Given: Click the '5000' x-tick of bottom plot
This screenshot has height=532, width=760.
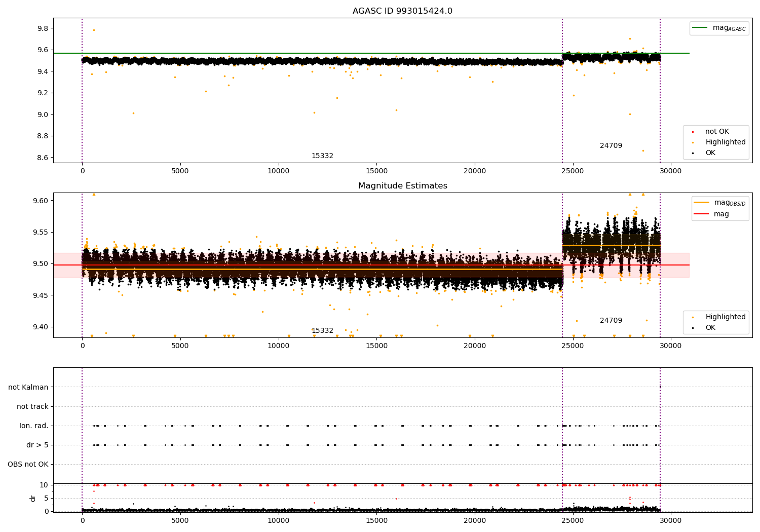Looking at the screenshot, I should [x=180, y=521].
